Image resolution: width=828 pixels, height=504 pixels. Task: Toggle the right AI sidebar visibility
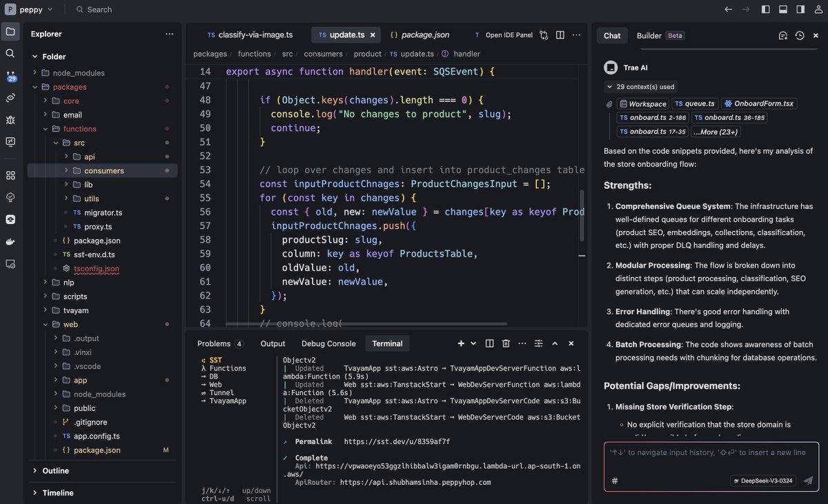pos(800,10)
